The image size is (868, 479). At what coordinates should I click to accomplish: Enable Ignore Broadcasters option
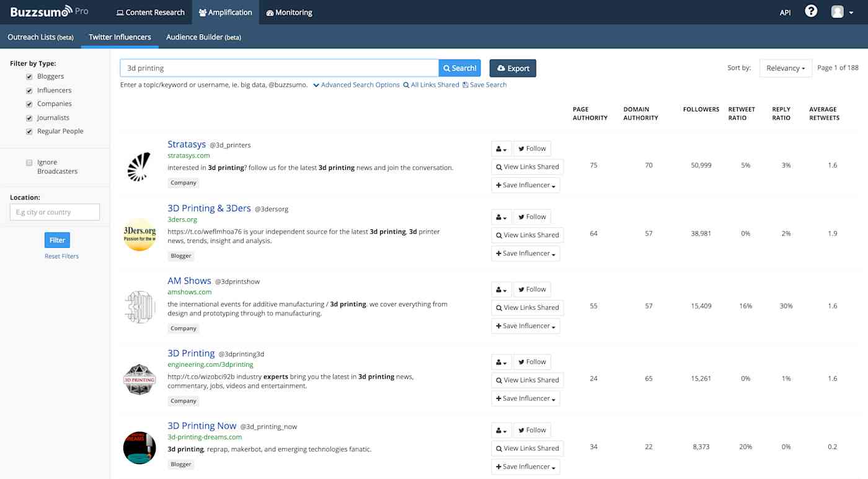29,162
